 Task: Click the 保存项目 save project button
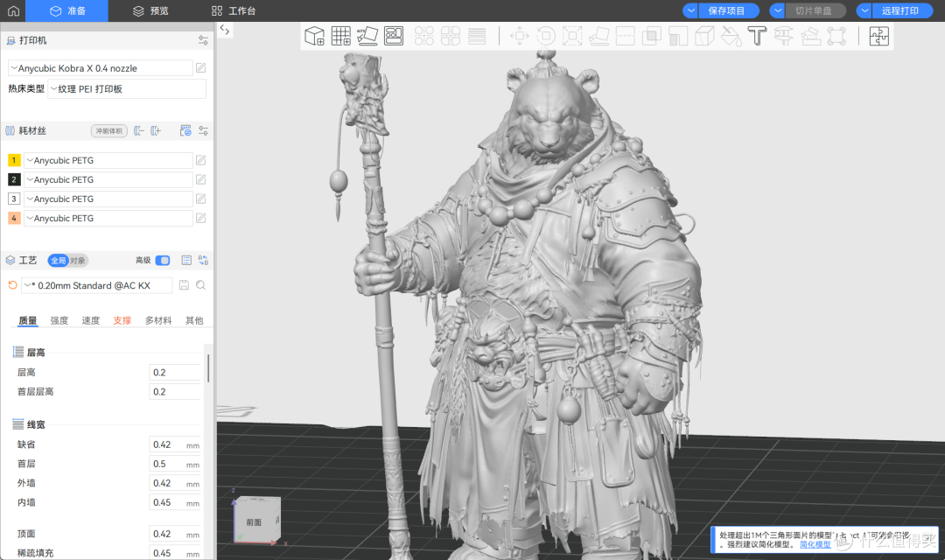click(x=727, y=10)
